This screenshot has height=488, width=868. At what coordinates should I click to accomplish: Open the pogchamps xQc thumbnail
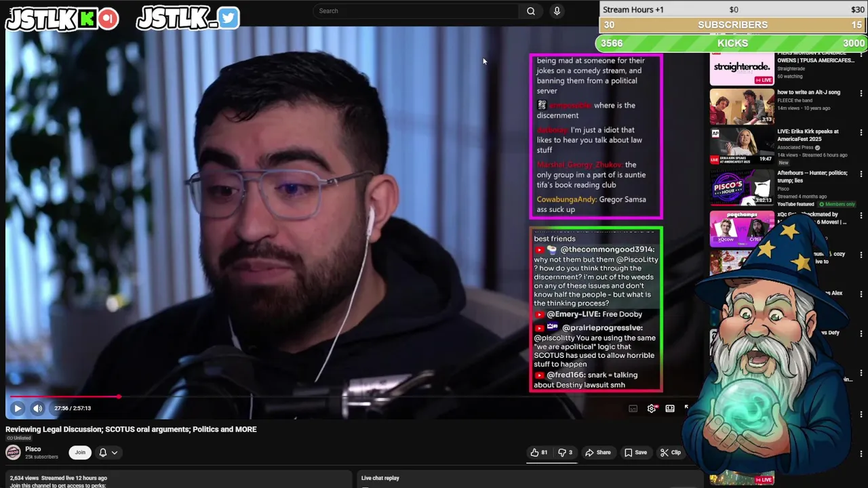click(742, 228)
